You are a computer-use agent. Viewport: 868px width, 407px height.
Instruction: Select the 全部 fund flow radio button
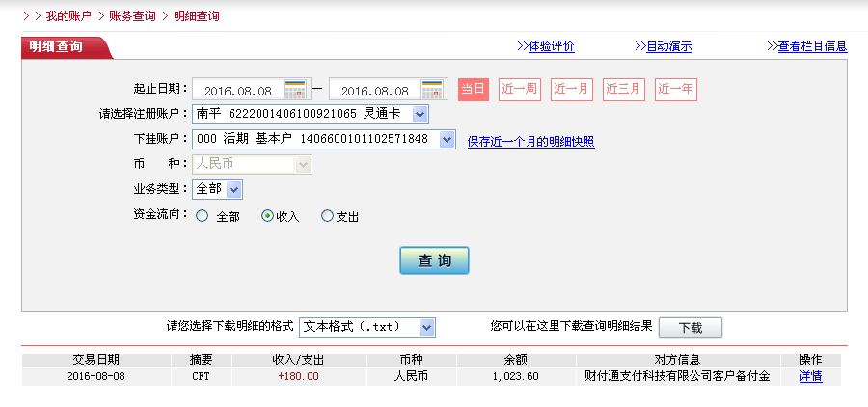coord(203,217)
